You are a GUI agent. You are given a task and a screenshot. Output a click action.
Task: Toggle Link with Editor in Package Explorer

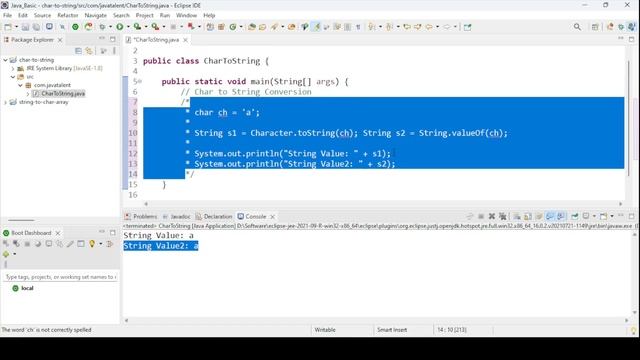tap(89, 51)
